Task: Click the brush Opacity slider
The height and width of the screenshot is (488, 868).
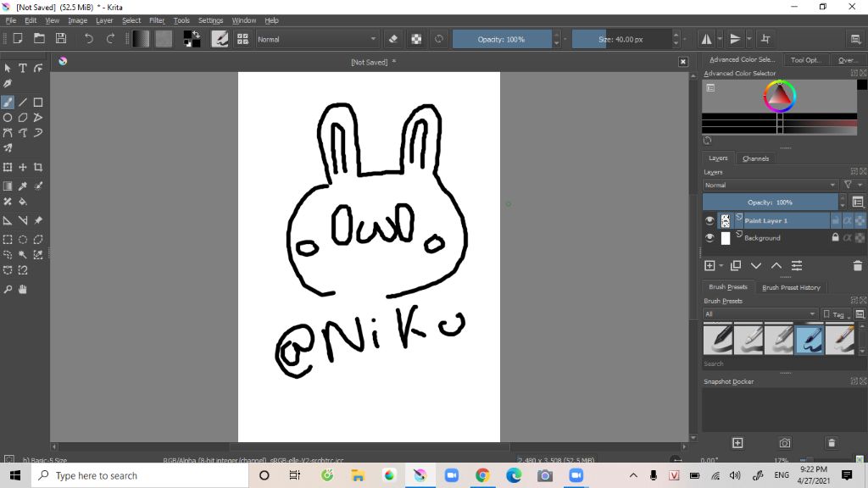Action: (502, 39)
